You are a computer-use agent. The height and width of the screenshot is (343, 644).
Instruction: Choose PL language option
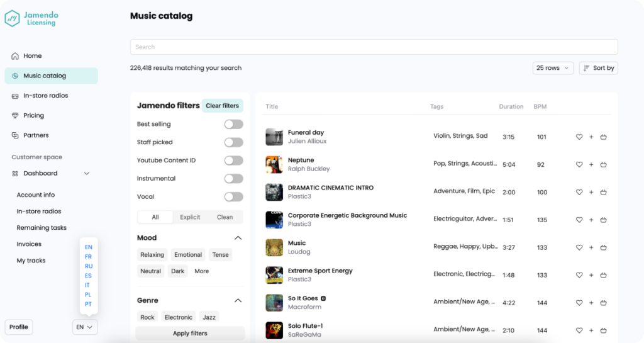pyautogui.click(x=88, y=295)
